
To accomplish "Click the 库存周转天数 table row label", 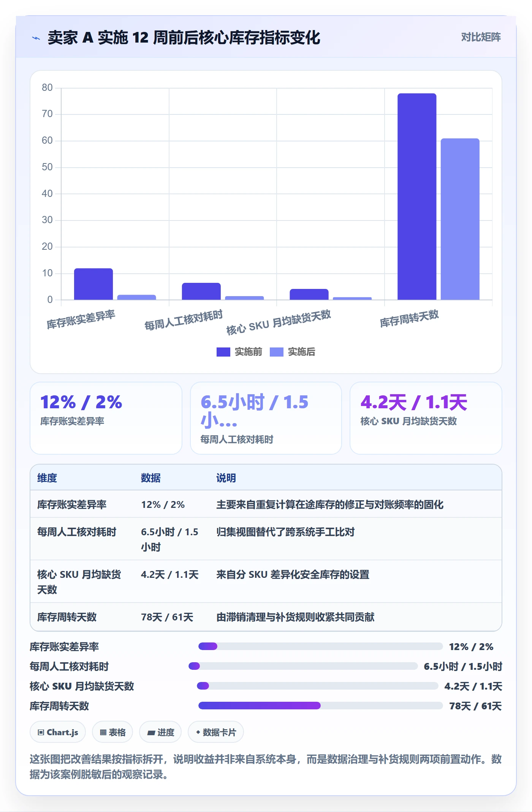I will (x=67, y=617).
